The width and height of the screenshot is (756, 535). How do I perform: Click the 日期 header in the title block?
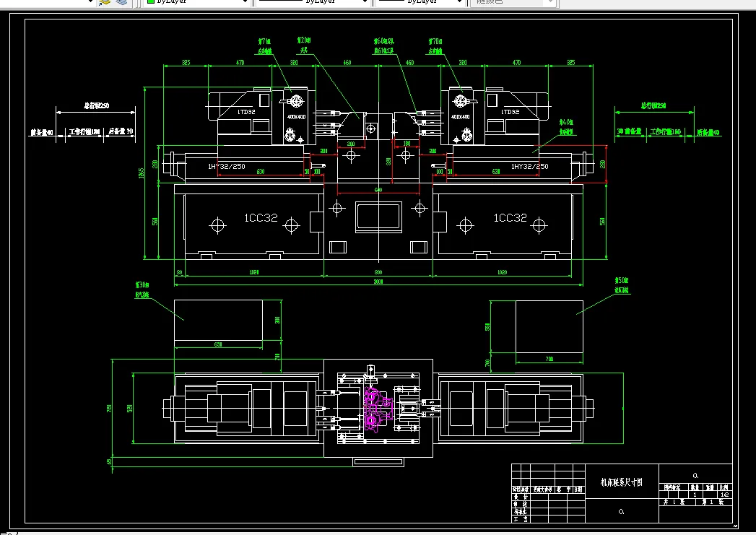tap(578, 490)
